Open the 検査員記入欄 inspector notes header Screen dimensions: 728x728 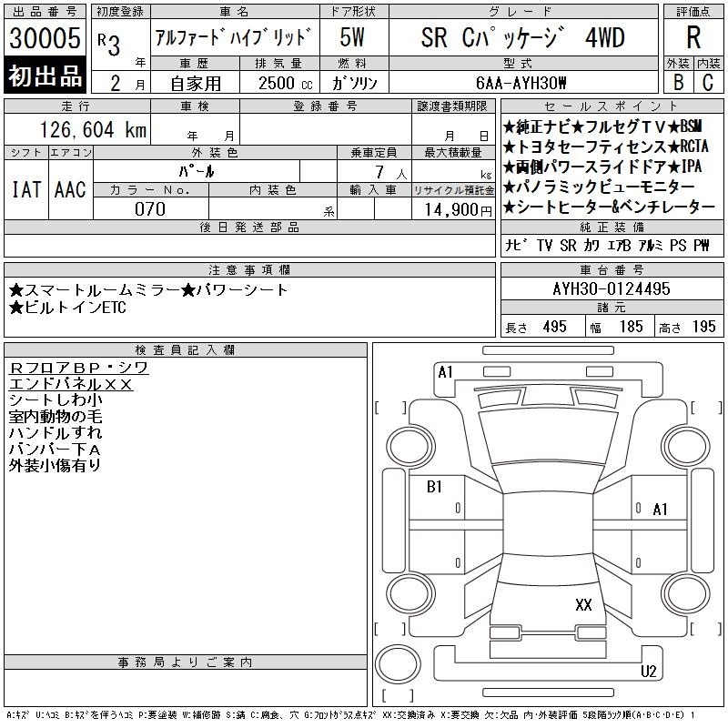186,350
